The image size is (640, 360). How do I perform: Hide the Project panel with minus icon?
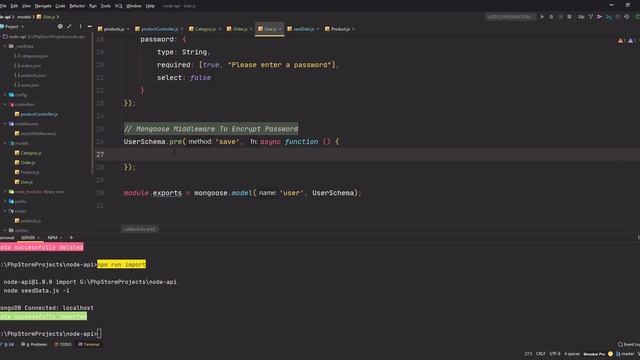click(89, 27)
